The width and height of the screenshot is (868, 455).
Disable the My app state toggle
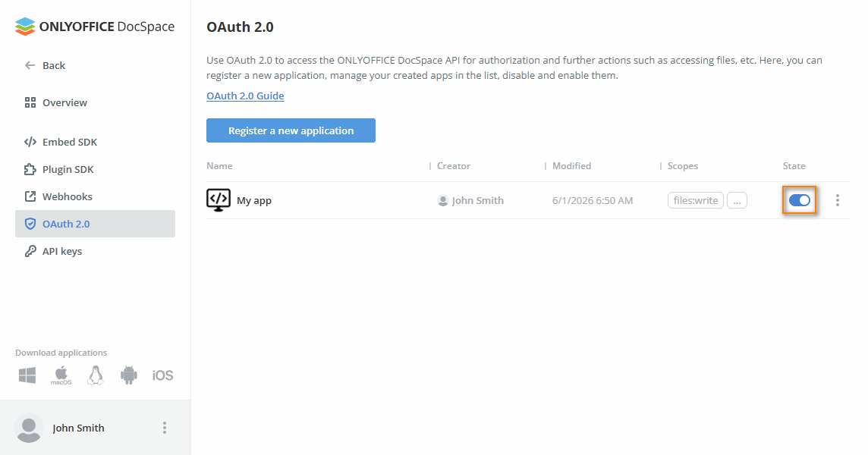pyautogui.click(x=800, y=200)
